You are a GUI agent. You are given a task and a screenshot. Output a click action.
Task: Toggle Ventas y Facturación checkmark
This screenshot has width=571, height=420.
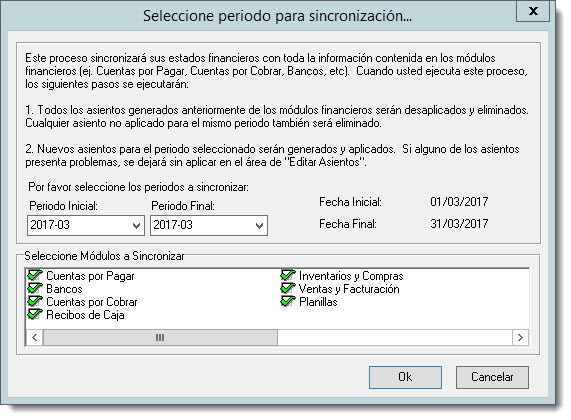point(288,289)
